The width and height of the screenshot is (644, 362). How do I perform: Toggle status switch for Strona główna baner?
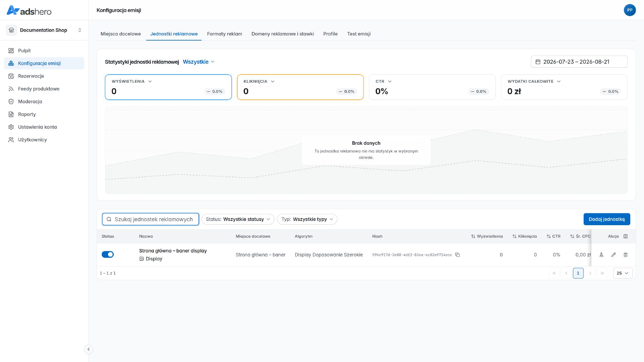[108, 254]
